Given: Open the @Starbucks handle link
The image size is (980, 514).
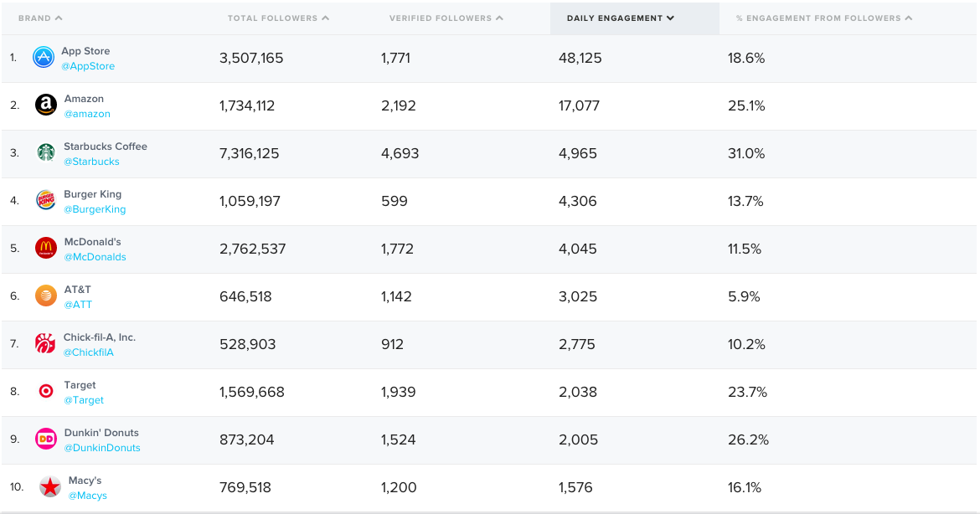Looking at the screenshot, I should [91, 161].
